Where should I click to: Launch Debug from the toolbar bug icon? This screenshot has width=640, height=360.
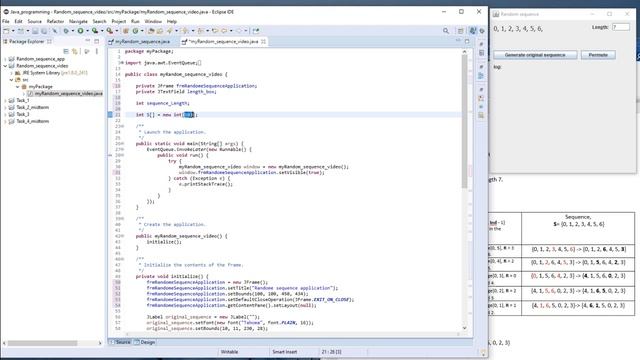click(x=66, y=31)
